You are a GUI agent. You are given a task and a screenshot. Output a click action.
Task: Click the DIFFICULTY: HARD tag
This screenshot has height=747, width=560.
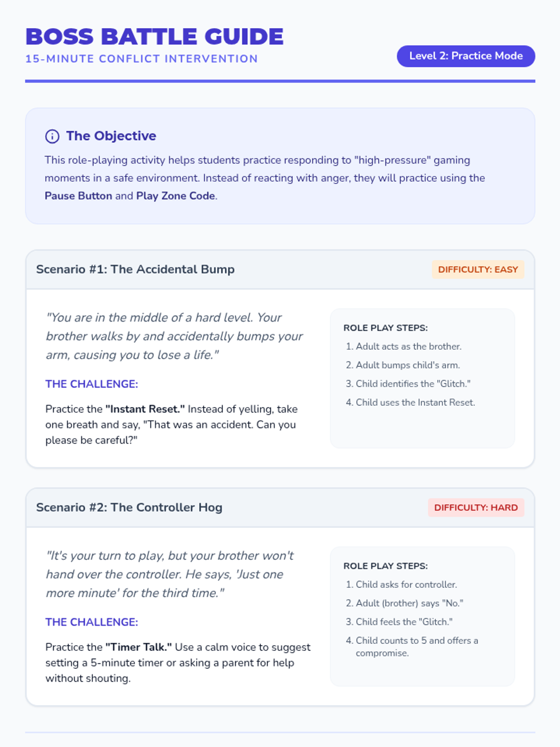pos(476,507)
